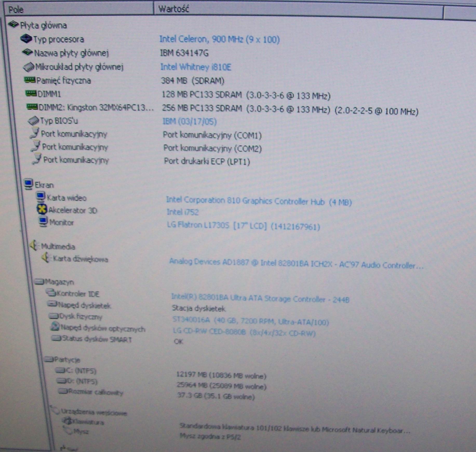This screenshot has height=452, width=476.
Task: Click the D: (NTFS) drive icon
Action: (x=61, y=381)
